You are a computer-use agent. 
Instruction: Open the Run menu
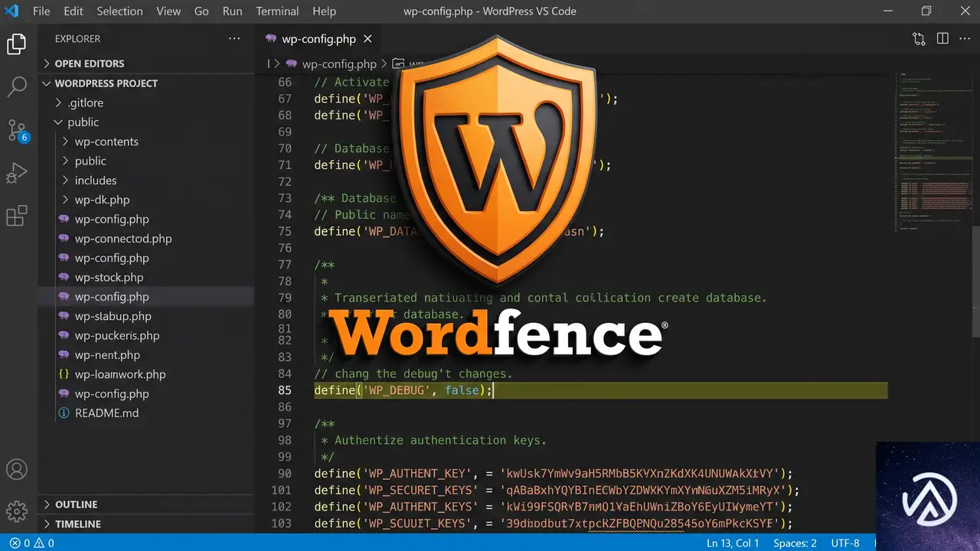coord(232,11)
